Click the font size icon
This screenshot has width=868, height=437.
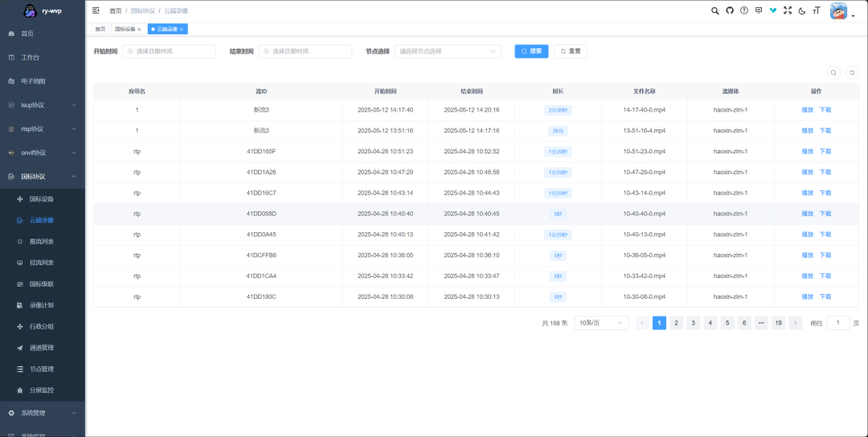point(817,10)
